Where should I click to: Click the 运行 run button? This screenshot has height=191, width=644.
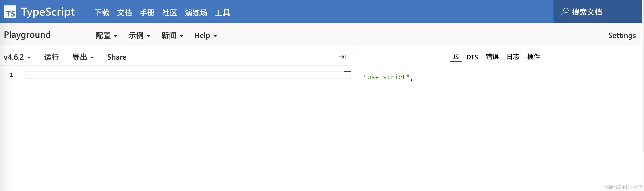(x=51, y=57)
